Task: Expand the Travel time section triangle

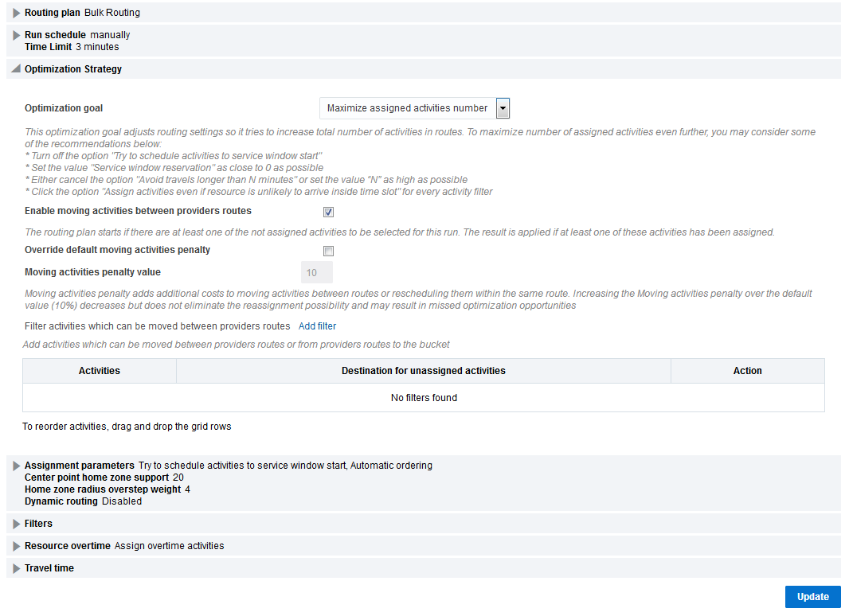Action: coord(17,568)
